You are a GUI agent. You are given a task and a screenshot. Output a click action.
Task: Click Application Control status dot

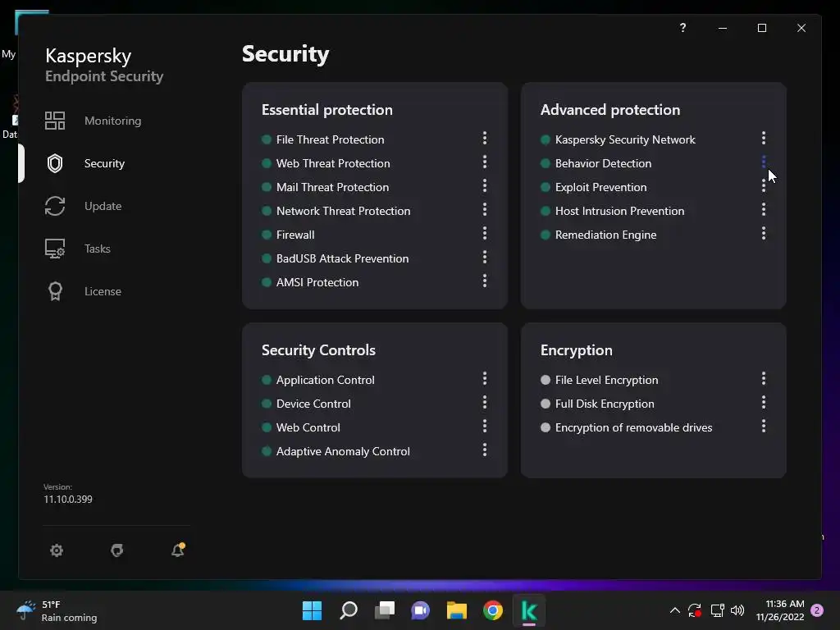(267, 380)
